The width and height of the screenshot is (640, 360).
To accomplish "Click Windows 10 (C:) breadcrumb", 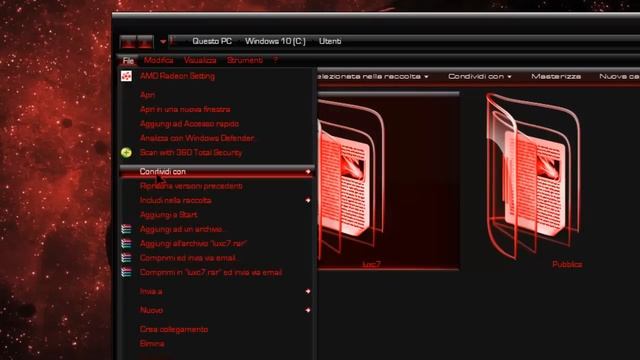I will [x=276, y=41].
